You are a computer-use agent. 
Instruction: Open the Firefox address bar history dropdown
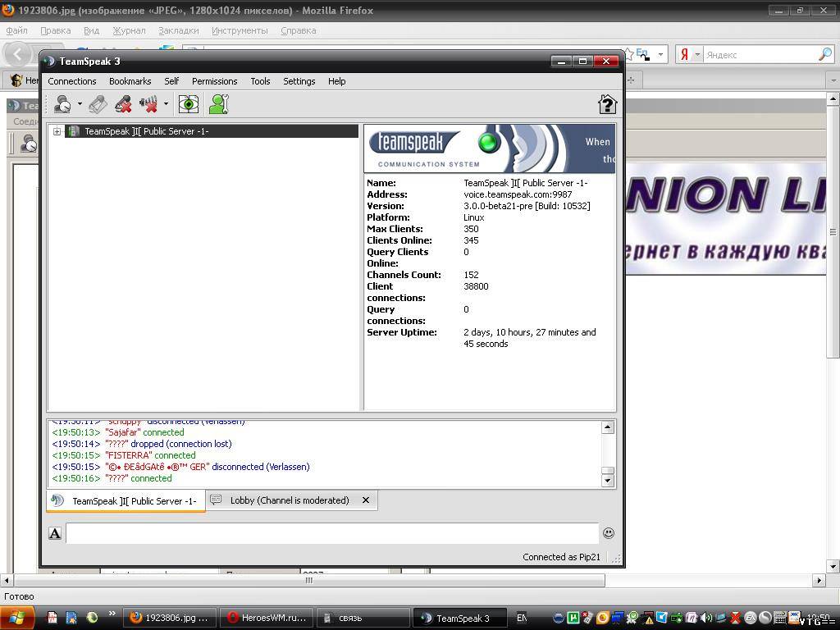[x=660, y=54]
